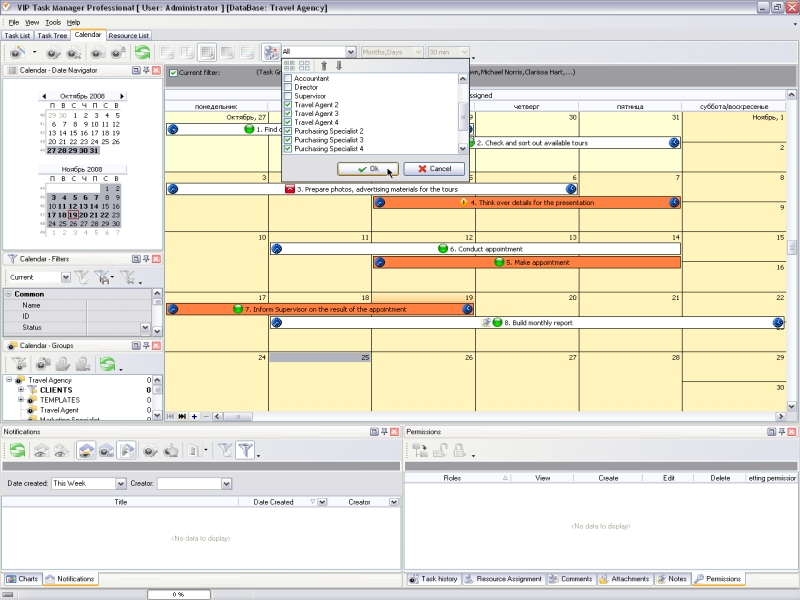Viewport: 800px width, 600px height.
Task: Open the Current filter dropdown in Filters panel
Action: tap(66, 277)
